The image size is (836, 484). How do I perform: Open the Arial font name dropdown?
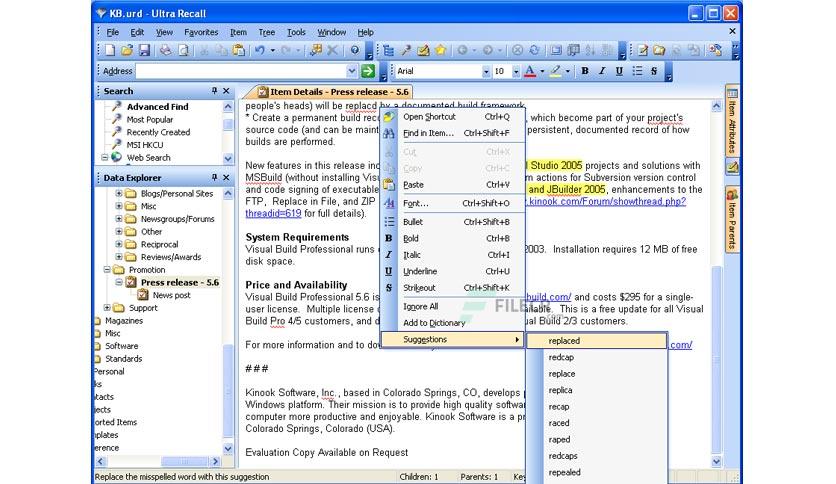point(486,71)
